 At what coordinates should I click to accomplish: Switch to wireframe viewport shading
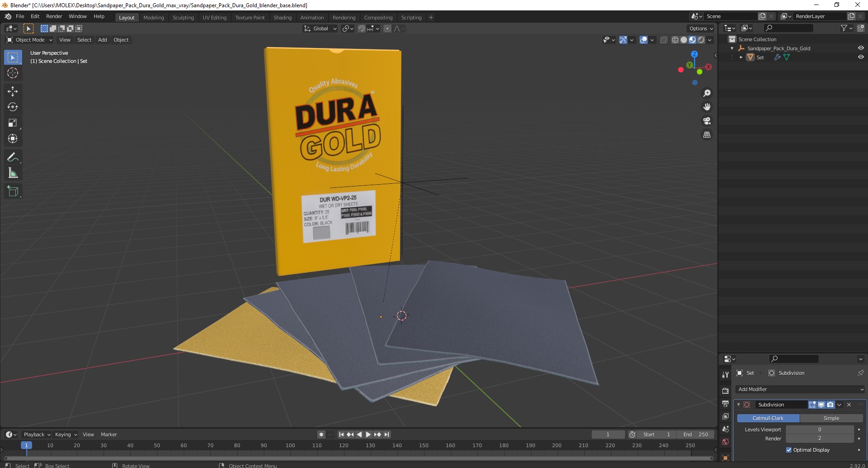point(675,40)
